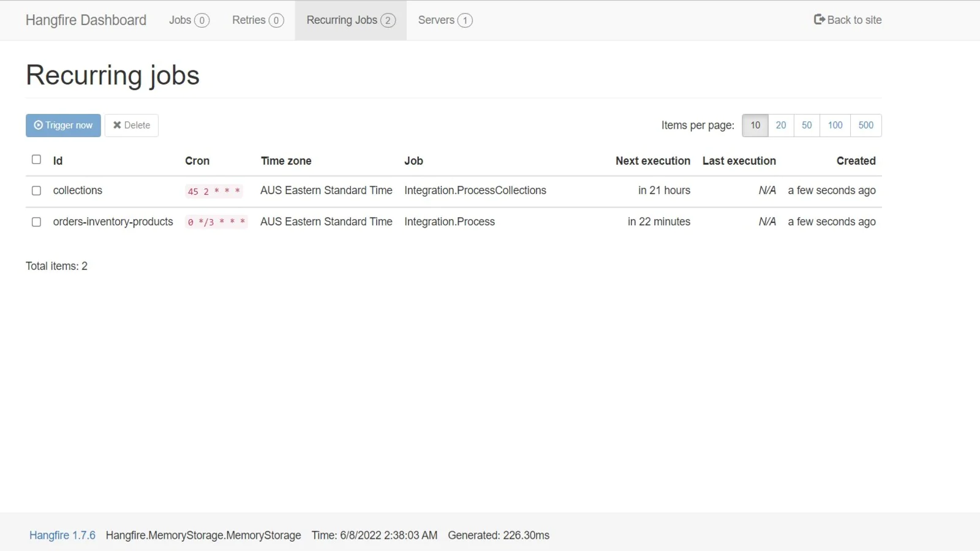This screenshot has height=551, width=980.
Task: Click the Time: 6/8/2022 2:38:03 AM footer
Action: (375, 535)
